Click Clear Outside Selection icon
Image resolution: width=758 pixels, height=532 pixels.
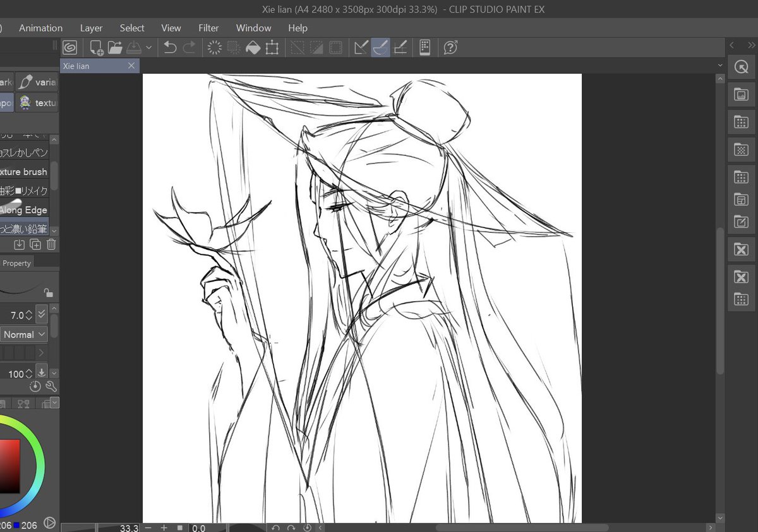[234, 47]
